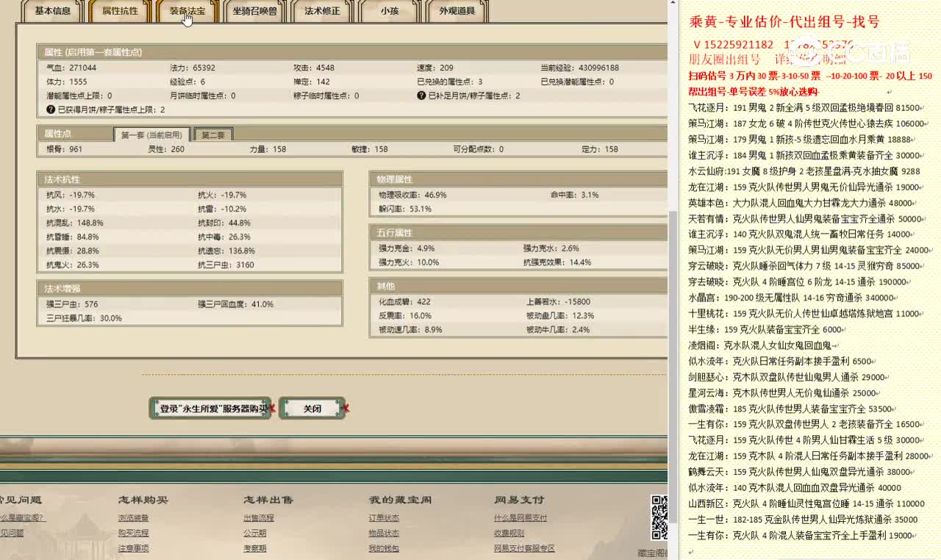Open the 外观道具 tab
This screenshot has height=560, width=941.
[457, 10]
